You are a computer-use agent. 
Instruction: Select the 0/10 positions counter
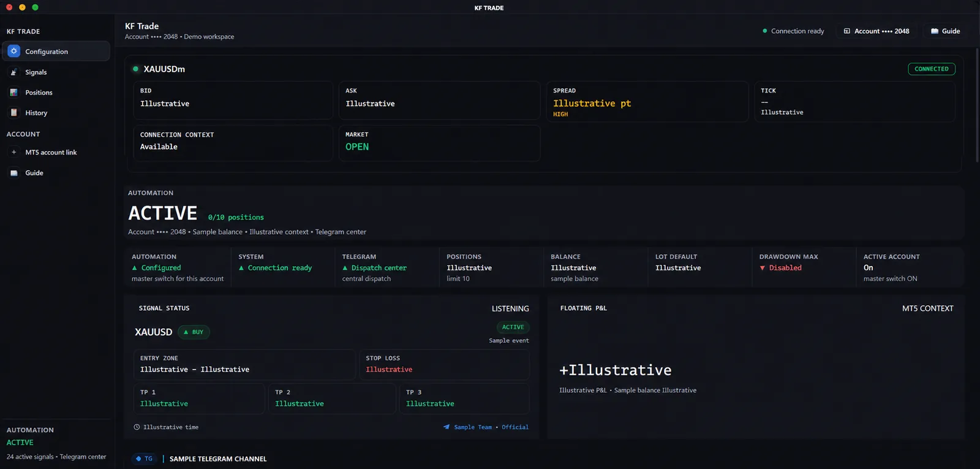[x=236, y=218]
